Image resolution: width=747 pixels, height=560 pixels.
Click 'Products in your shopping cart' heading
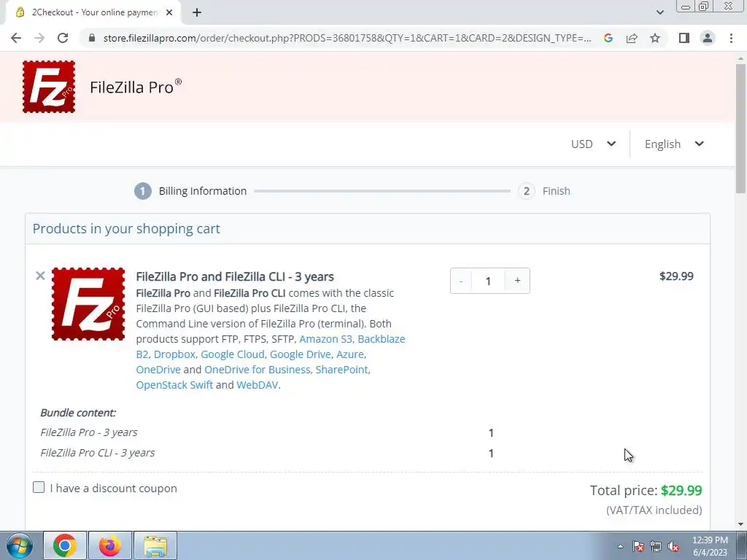[126, 228]
